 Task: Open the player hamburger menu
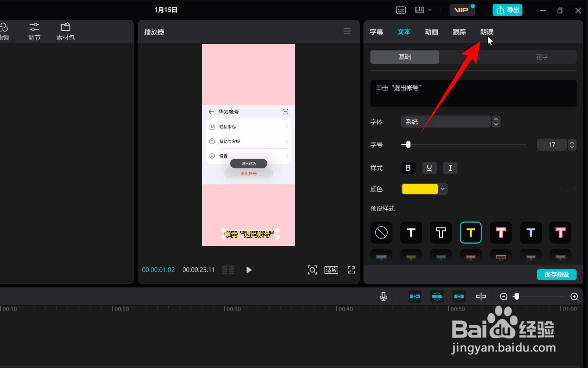tap(347, 31)
